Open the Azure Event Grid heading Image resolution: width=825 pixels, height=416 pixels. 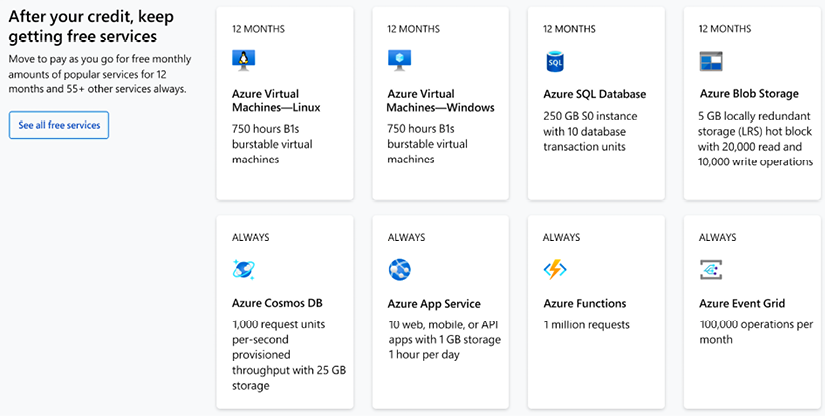pos(742,303)
